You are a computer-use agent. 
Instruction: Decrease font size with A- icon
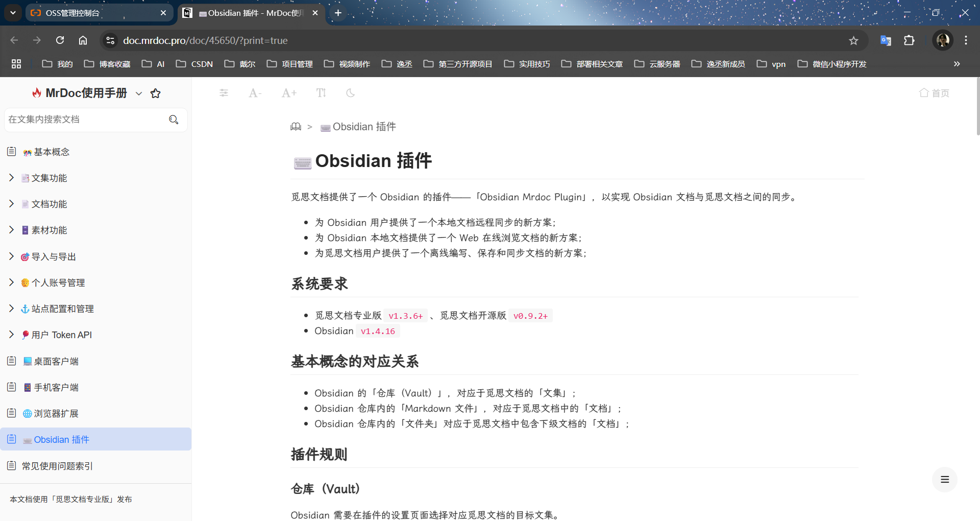tap(255, 93)
